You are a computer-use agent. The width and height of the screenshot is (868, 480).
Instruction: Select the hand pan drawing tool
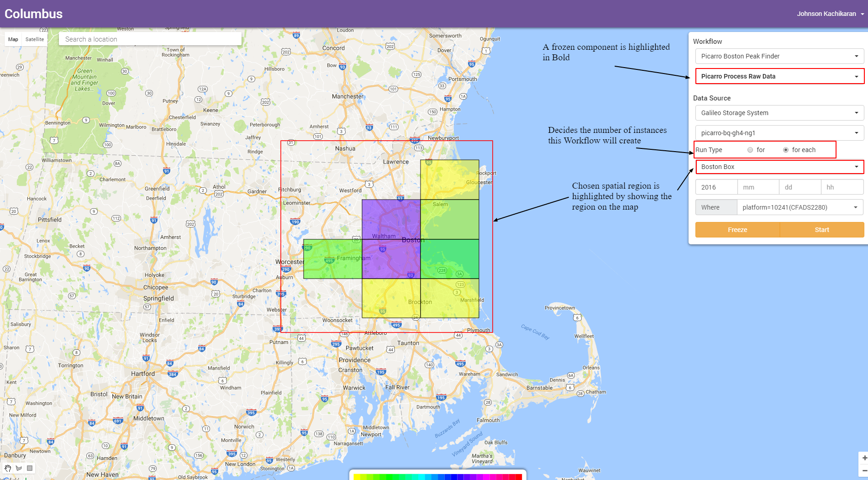(x=8, y=468)
